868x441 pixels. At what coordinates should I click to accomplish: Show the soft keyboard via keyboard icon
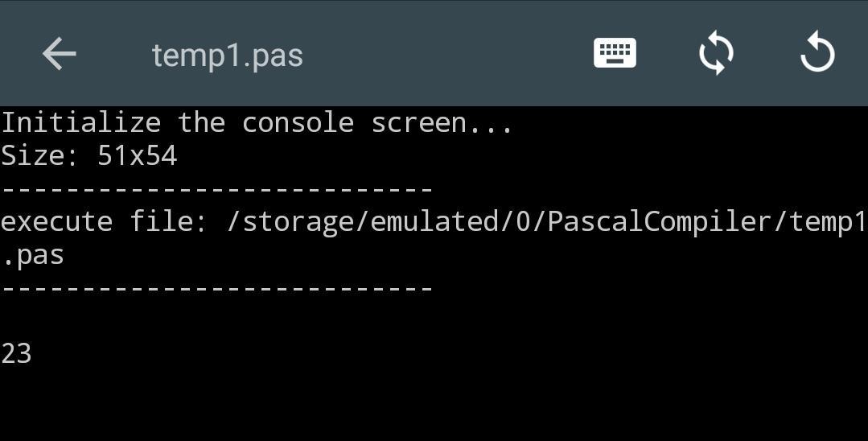pyautogui.click(x=615, y=53)
